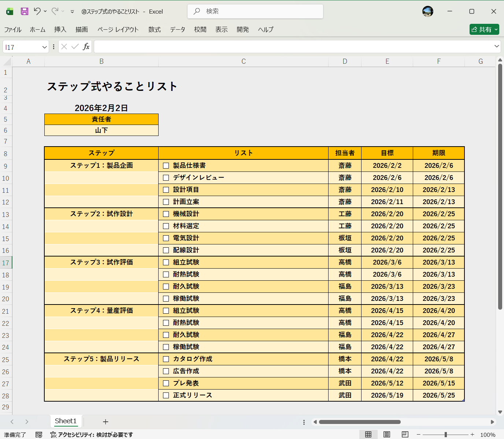This screenshot has height=439, width=504.
Task: Open the ホーム ribbon tab
Action: click(x=37, y=29)
